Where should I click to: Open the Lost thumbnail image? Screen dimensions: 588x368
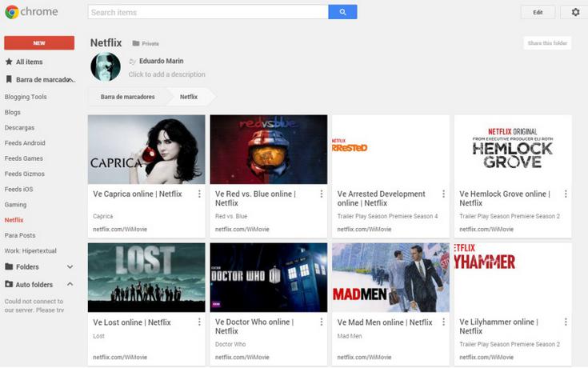point(146,278)
